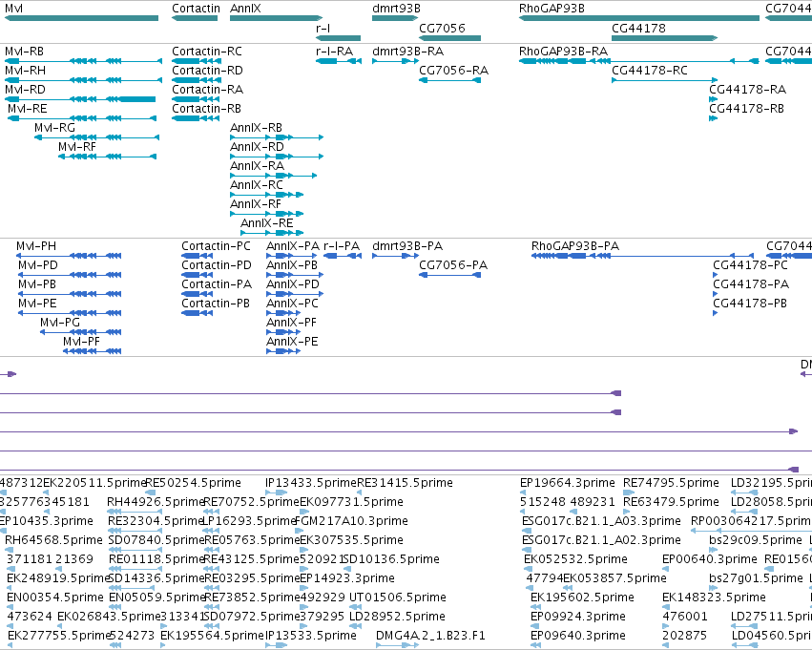This screenshot has height=650, width=812.
Task: Click the CG44178 gene bar
Action: [x=664, y=38]
